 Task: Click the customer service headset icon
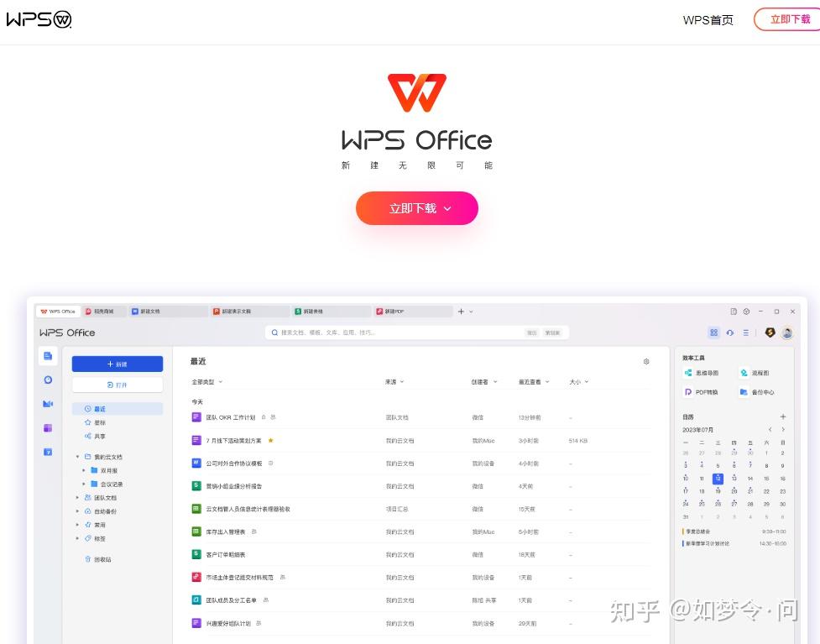click(728, 332)
